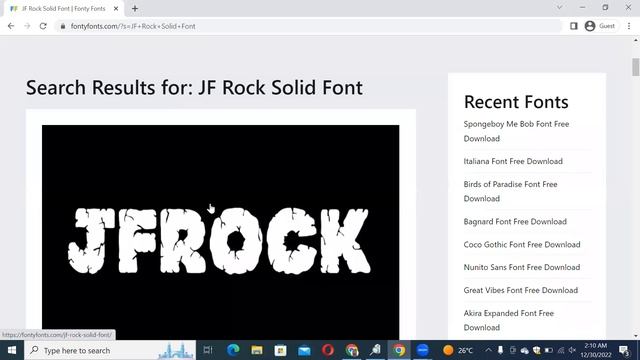
Task: Open Birds of Paradise Font Free Download
Action: [x=510, y=191]
